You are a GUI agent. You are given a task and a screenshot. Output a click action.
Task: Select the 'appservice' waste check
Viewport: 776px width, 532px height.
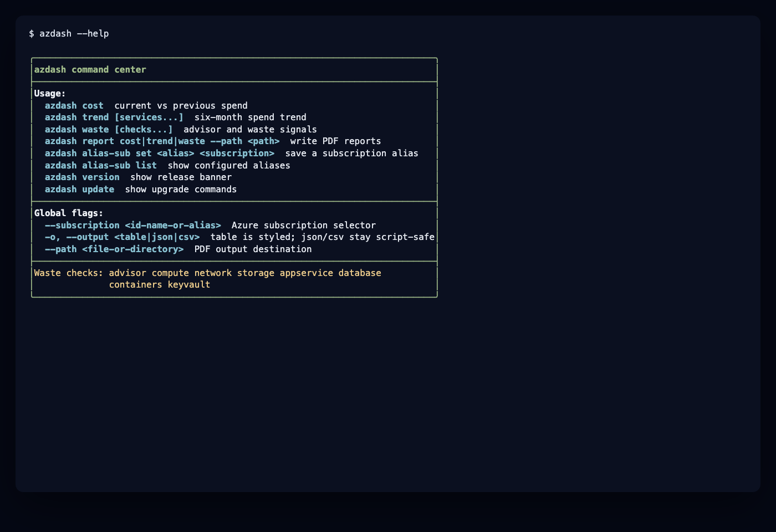(x=307, y=273)
